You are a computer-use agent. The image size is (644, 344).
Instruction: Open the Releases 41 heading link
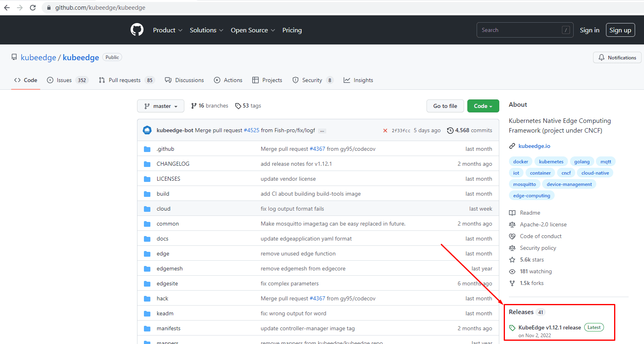(x=527, y=312)
